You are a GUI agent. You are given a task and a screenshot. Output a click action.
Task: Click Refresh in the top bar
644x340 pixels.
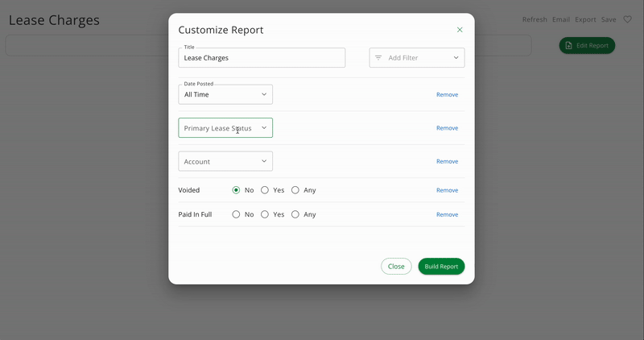(x=535, y=19)
